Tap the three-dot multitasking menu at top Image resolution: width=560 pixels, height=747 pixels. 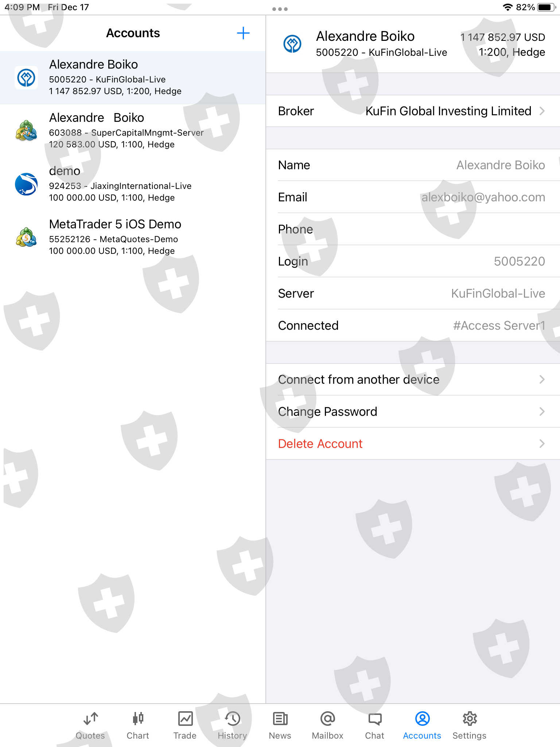[280, 9]
